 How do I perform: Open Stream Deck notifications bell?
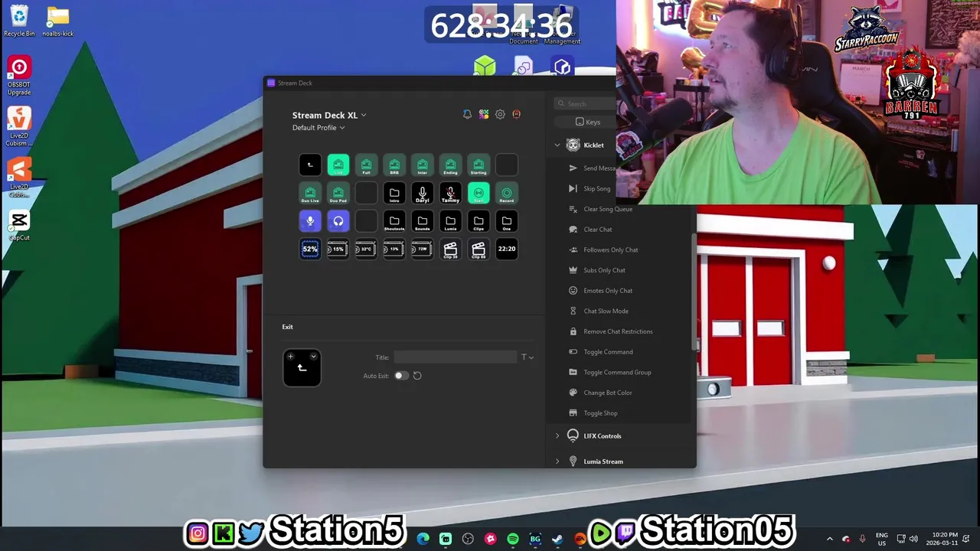tap(467, 114)
